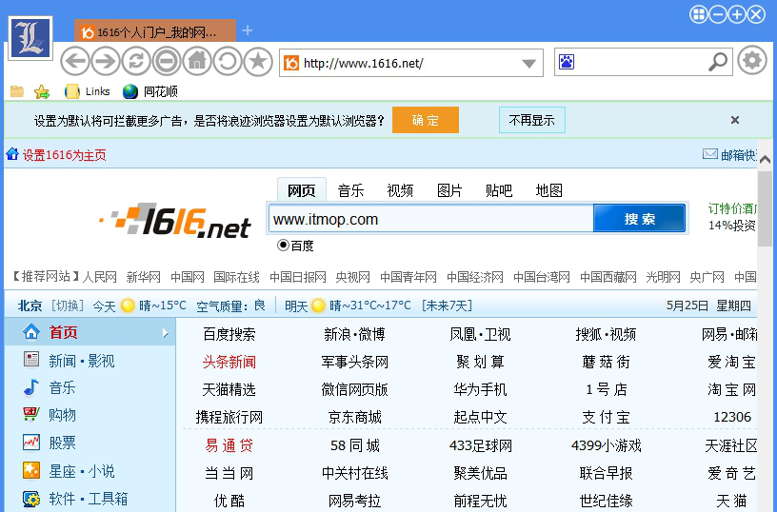The width and height of the screenshot is (777, 532).
Task: Click 设置1616为主页 link
Action: pyautogui.click(x=64, y=155)
